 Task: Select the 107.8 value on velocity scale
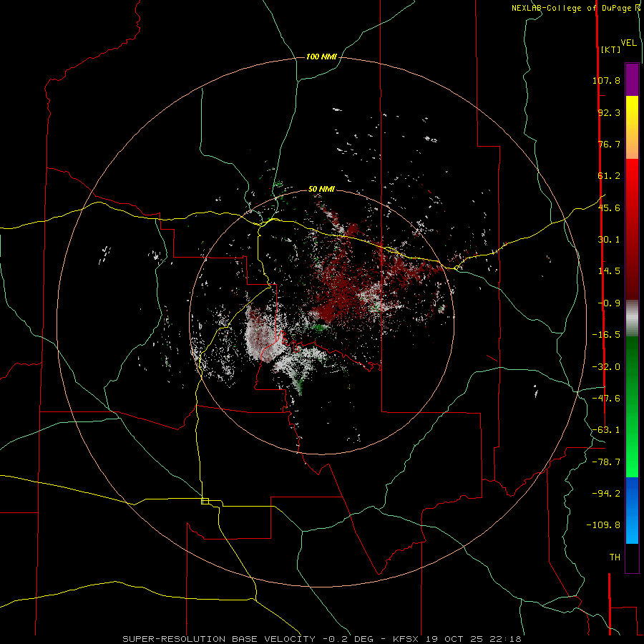point(606,80)
